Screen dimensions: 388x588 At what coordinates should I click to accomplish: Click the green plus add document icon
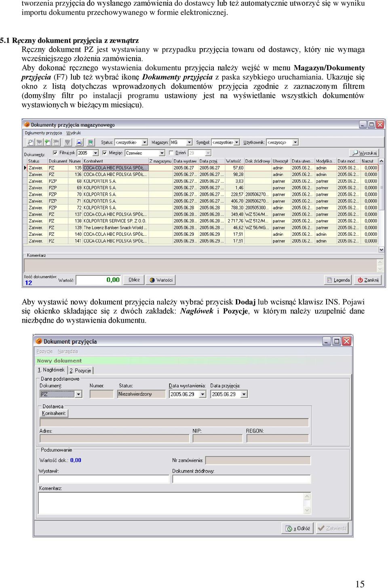click(x=48, y=142)
